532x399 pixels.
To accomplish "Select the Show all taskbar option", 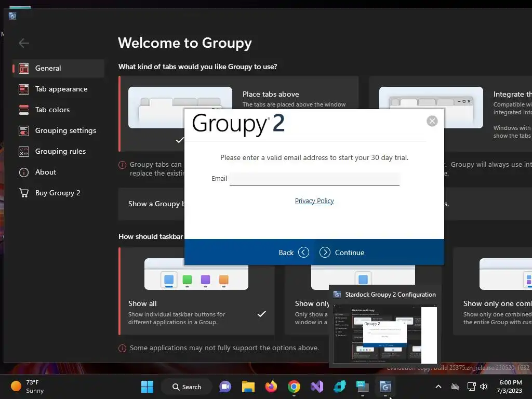I will point(196,291).
